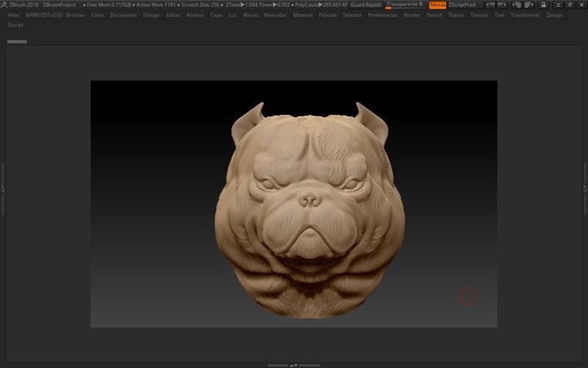Open the Capa menu
This screenshot has height=368, width=588.
click(x=216, y=15)
